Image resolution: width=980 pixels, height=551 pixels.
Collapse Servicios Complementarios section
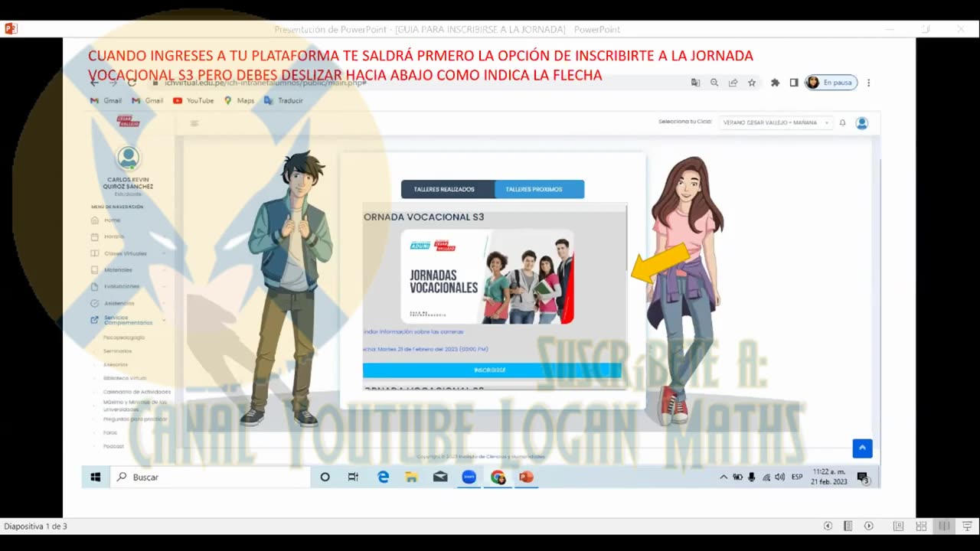[128, 320]
